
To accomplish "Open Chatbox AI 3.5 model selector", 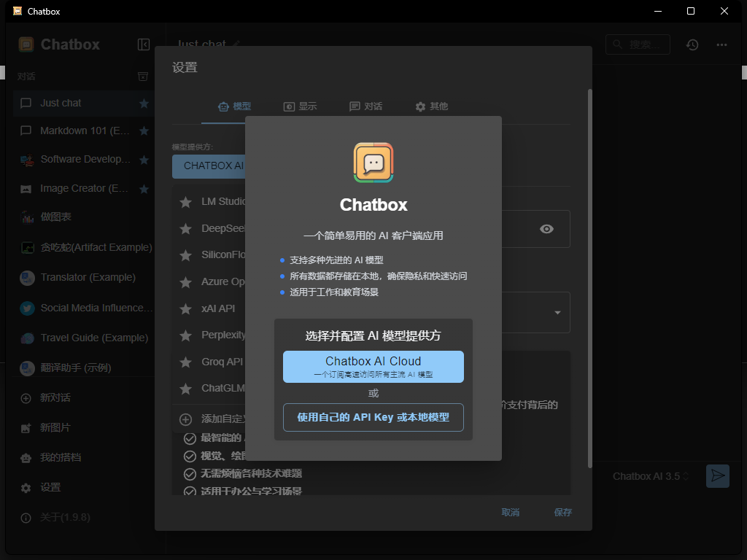I will coord(650,476).
